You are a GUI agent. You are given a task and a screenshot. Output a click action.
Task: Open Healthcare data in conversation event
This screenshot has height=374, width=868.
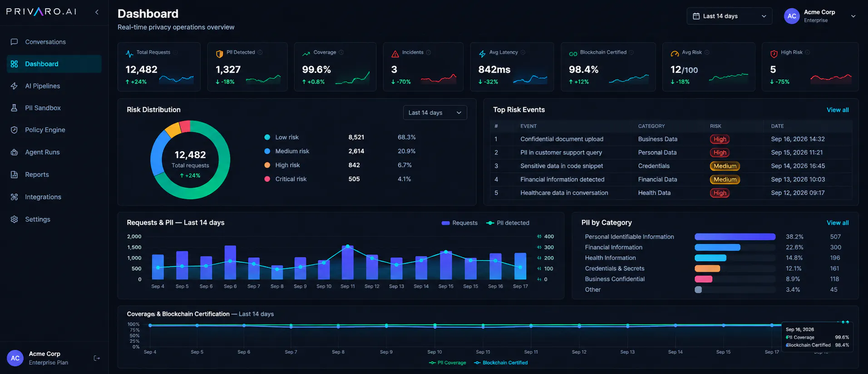671,193
